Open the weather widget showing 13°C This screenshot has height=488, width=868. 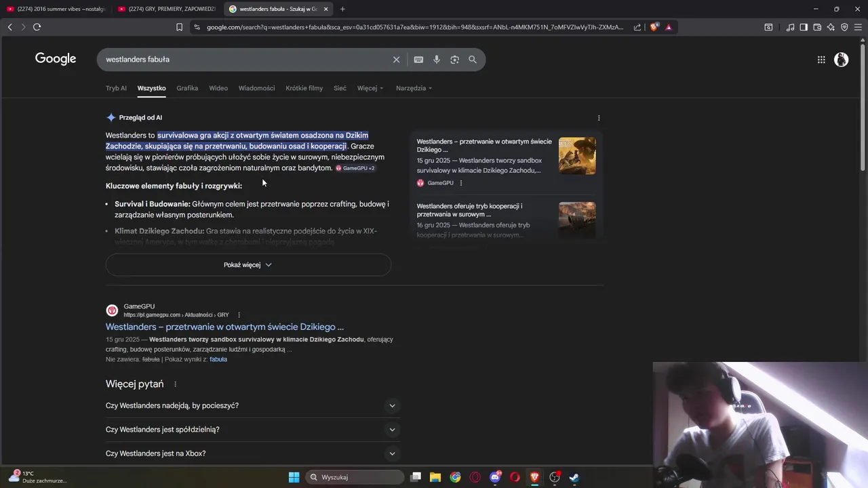click(x=37, y=477)
